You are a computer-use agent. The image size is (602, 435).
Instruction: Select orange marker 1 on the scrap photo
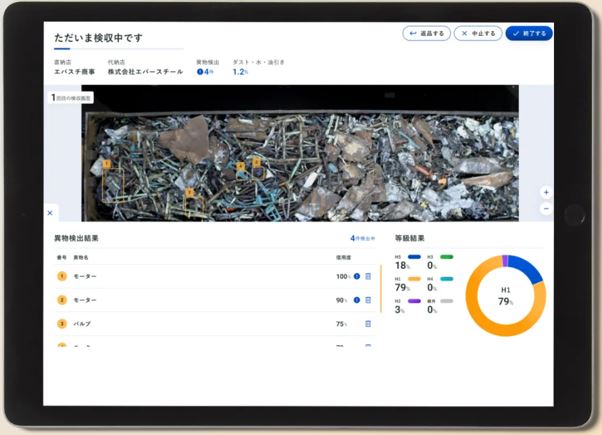coord(106,165)
